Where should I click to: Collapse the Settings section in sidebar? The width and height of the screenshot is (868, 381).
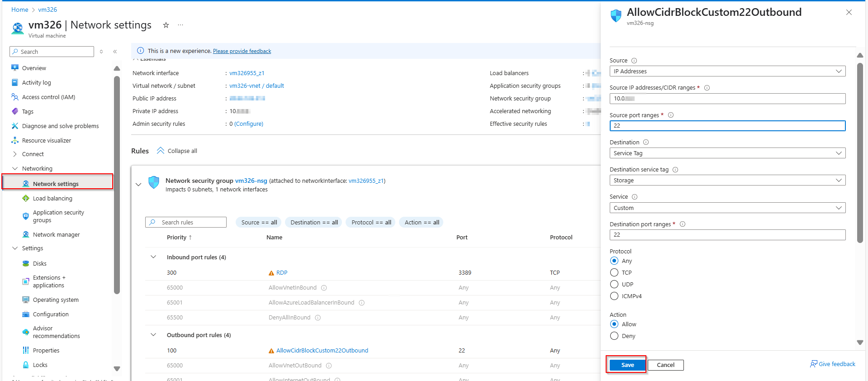click(15, 248)
